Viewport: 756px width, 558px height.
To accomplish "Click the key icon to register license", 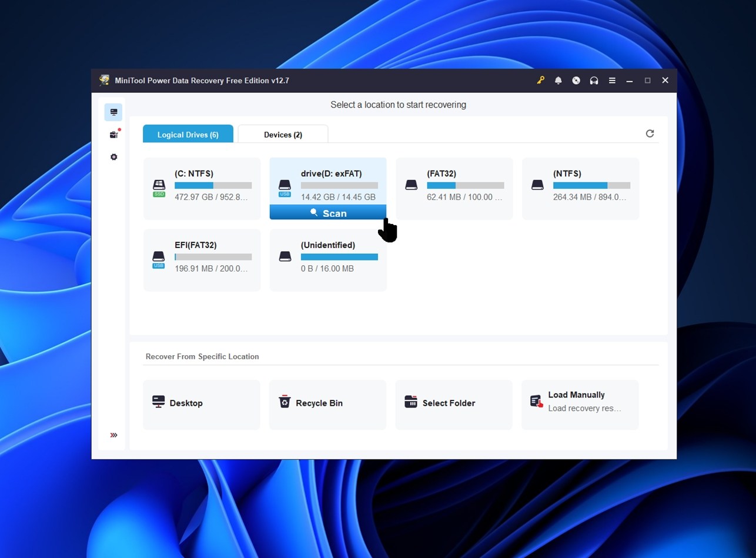I will tap(540, 81).
